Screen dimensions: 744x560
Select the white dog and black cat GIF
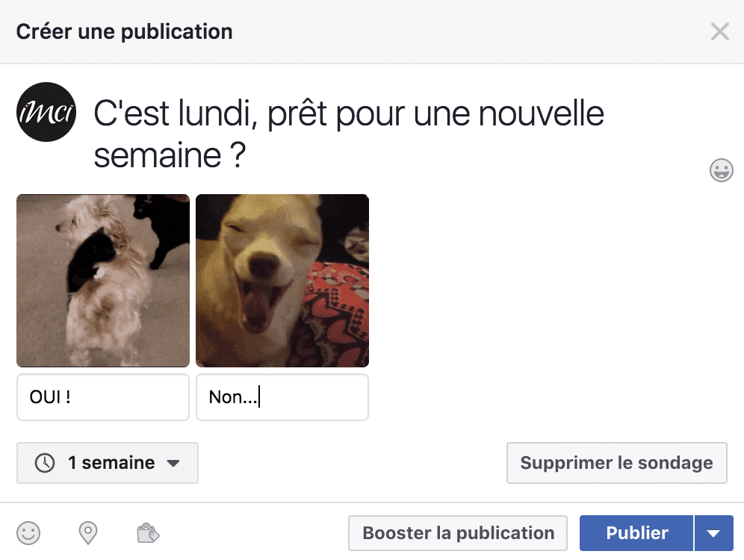(x=103, y=281)
